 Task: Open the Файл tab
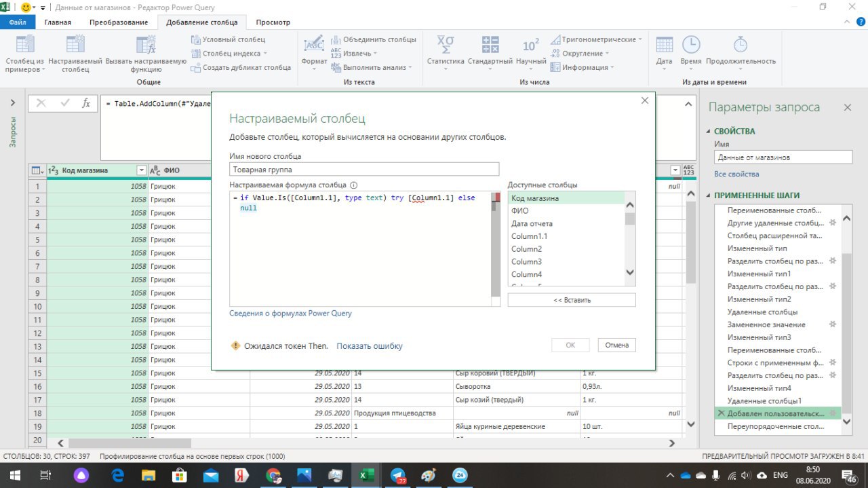tap(18, 22)
